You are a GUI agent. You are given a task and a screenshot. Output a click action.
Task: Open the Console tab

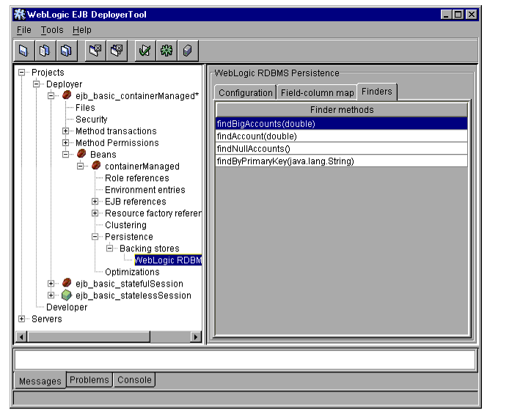pos(134,380)
